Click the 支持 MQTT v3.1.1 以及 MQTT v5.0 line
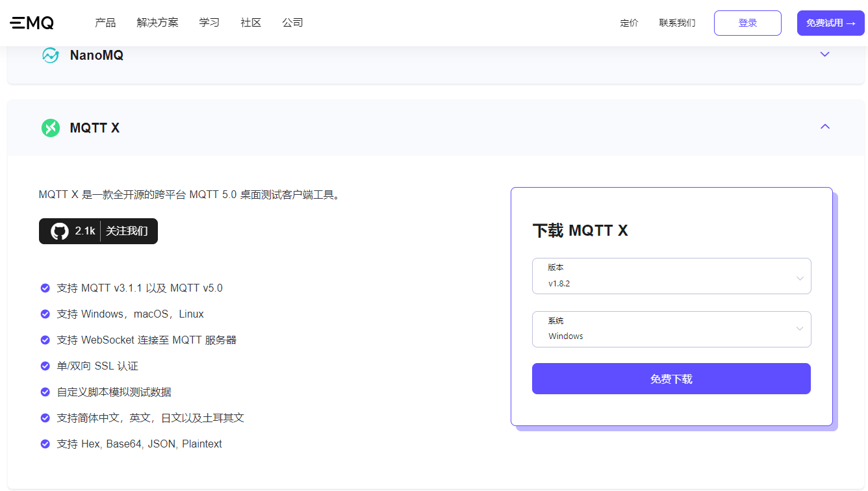 point(140,288)
